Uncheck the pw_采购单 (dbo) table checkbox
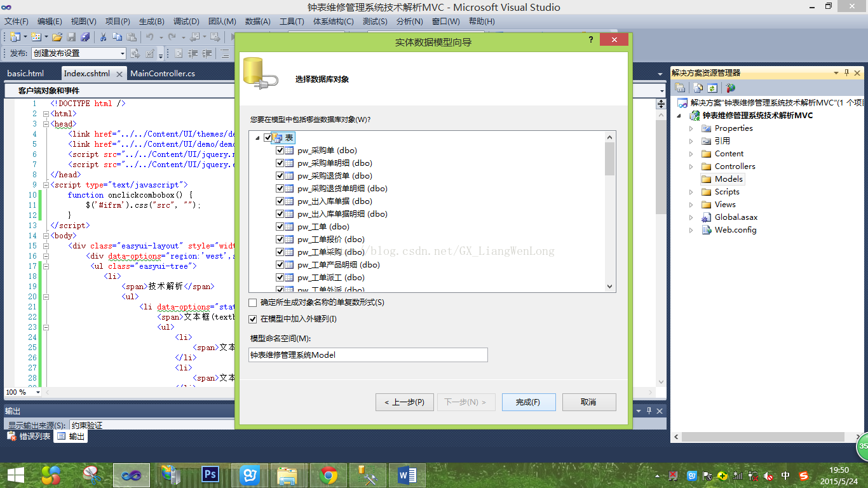Screen dimensions: 868x488 click(280, 151)
